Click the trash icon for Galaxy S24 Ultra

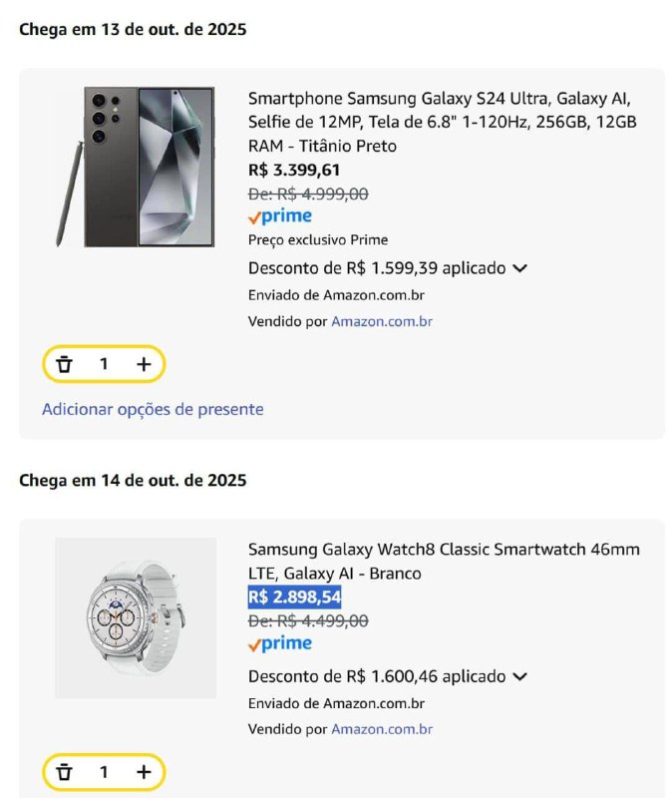tap(65, 364)
